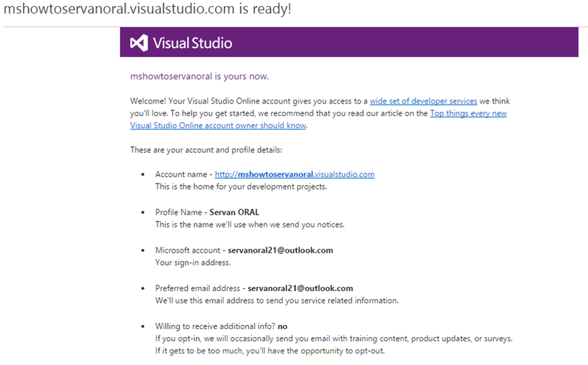Click the 'Profile Name -' label
The image size is (588, 365).
[181, 213]
